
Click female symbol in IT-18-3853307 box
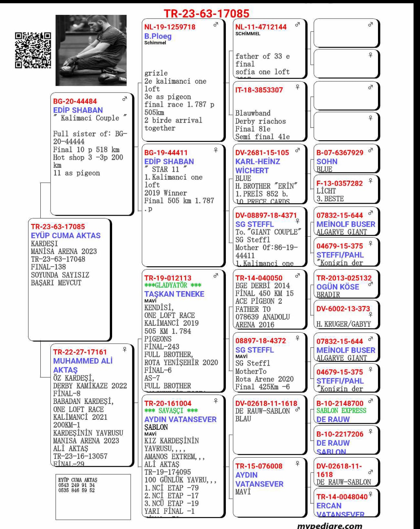coord(297,87)
